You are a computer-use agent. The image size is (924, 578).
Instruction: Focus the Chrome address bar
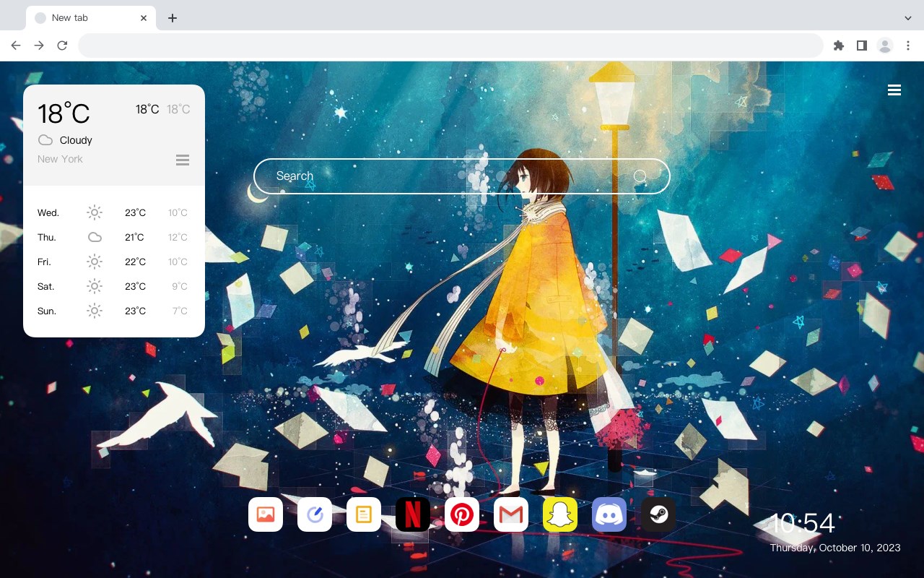(450, 46)
